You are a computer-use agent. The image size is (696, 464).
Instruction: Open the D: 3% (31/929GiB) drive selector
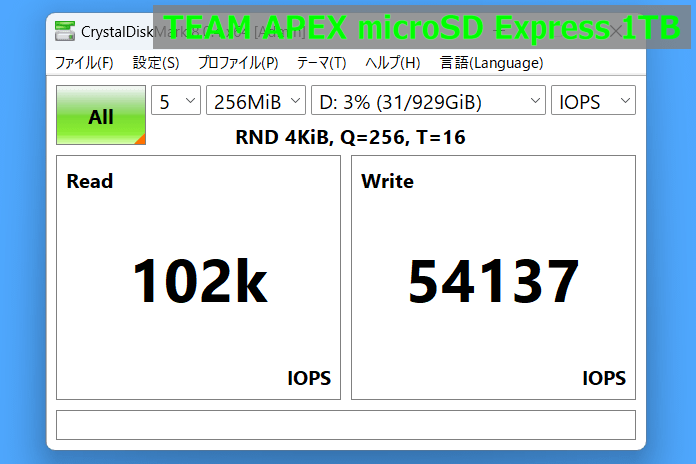pos(428,101)
